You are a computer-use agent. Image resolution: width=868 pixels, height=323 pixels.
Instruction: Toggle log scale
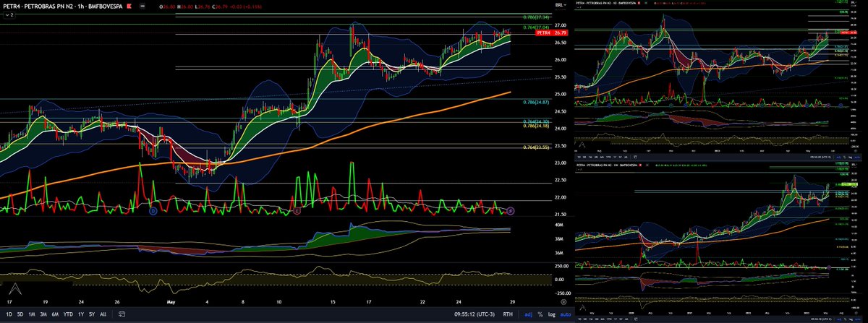552,314
